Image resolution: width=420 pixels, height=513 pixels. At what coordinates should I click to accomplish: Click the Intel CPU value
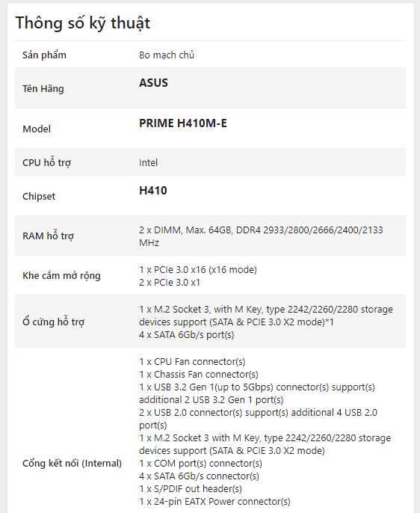pos(148,162)
